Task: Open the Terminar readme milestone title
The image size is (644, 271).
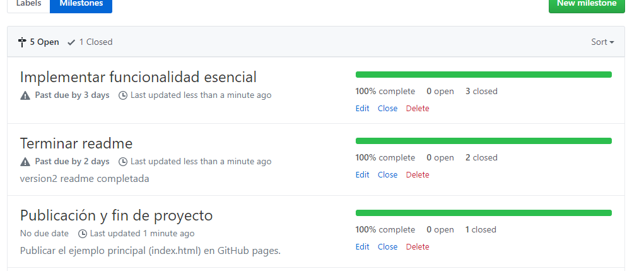Action: coord(76,143)
